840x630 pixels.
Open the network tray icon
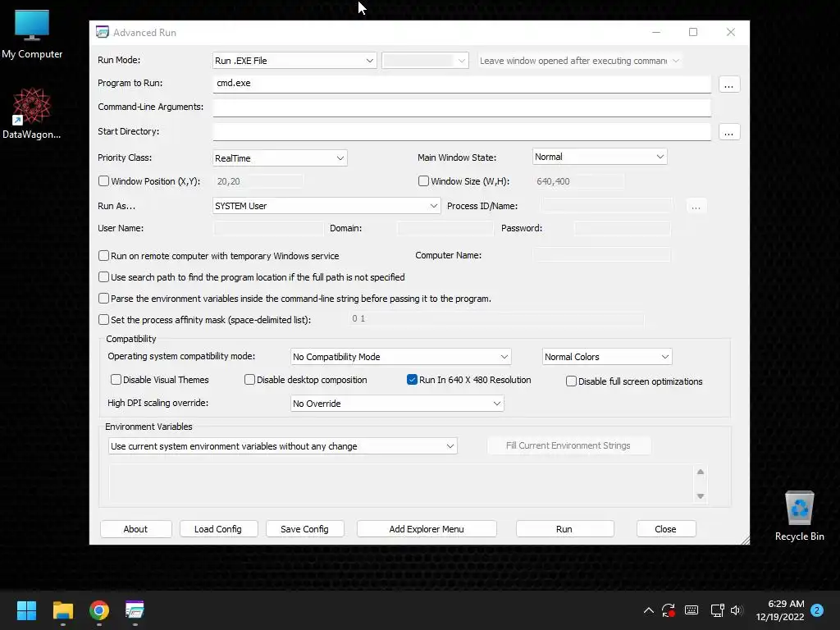coord(717,610)
